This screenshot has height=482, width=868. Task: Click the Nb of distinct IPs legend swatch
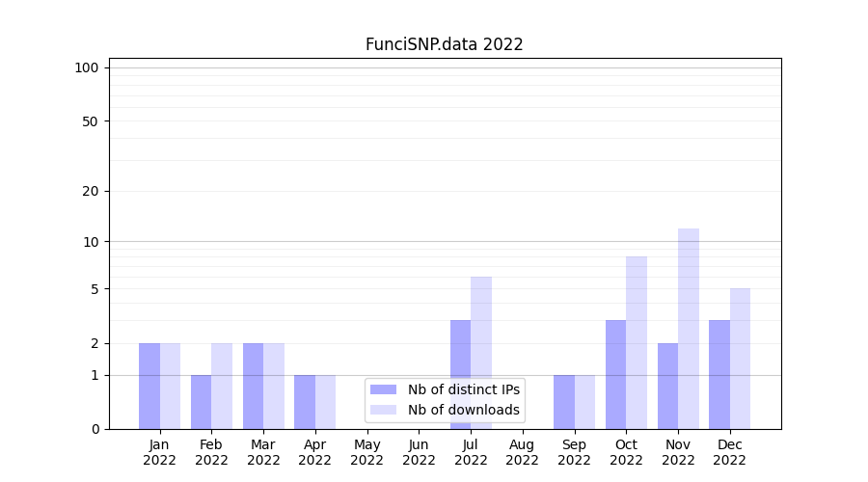(x=383, y=389)
